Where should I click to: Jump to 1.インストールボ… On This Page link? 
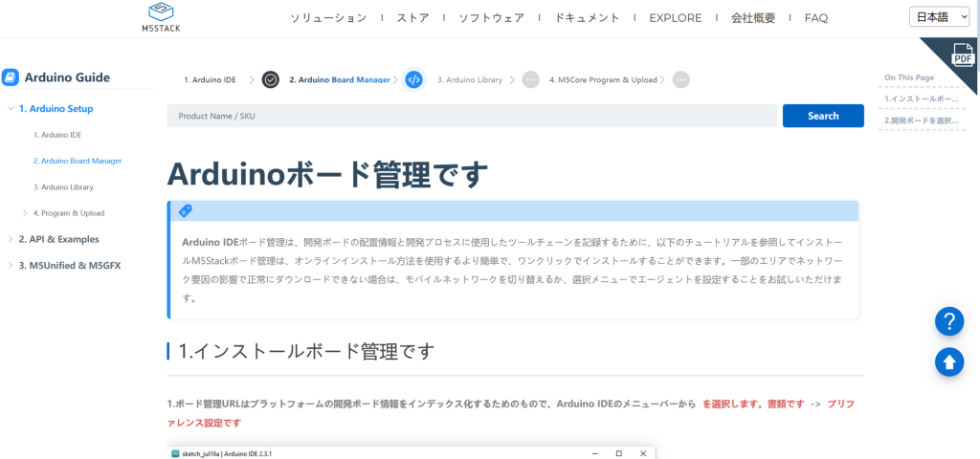pos(922,98)
